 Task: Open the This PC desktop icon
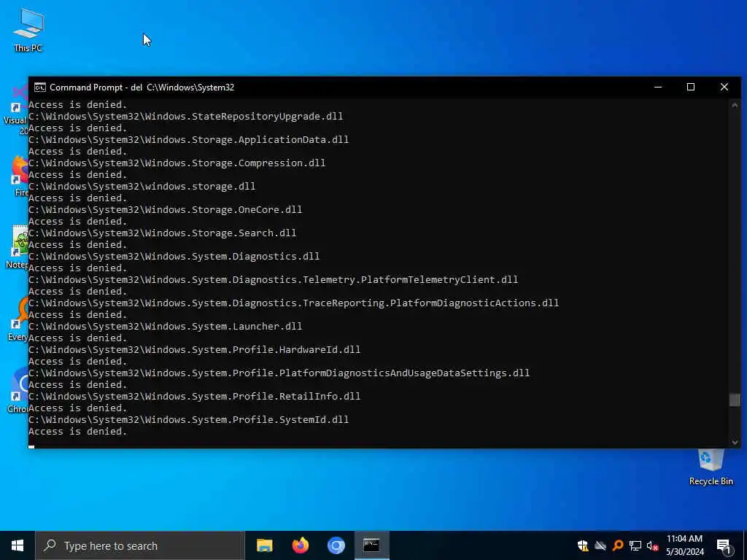coord(28,29)
